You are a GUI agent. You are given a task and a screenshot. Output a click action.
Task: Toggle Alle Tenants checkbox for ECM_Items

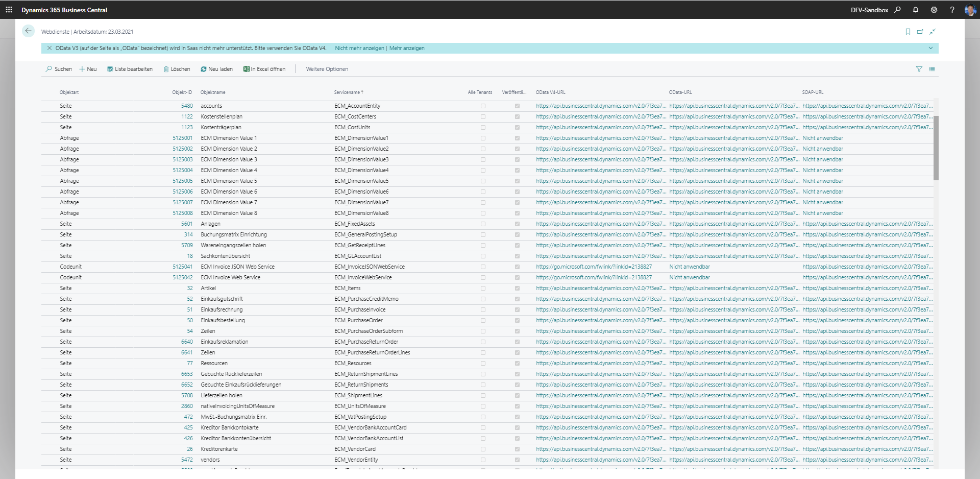coord(483,289)
